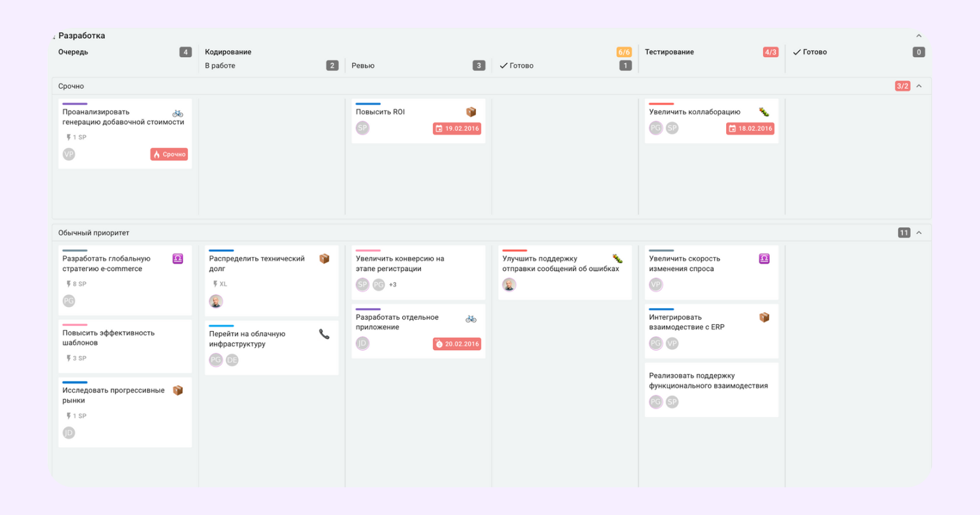The image size is (980, 515).
Task: Select the Очередь column header
Action: point(74,52)
